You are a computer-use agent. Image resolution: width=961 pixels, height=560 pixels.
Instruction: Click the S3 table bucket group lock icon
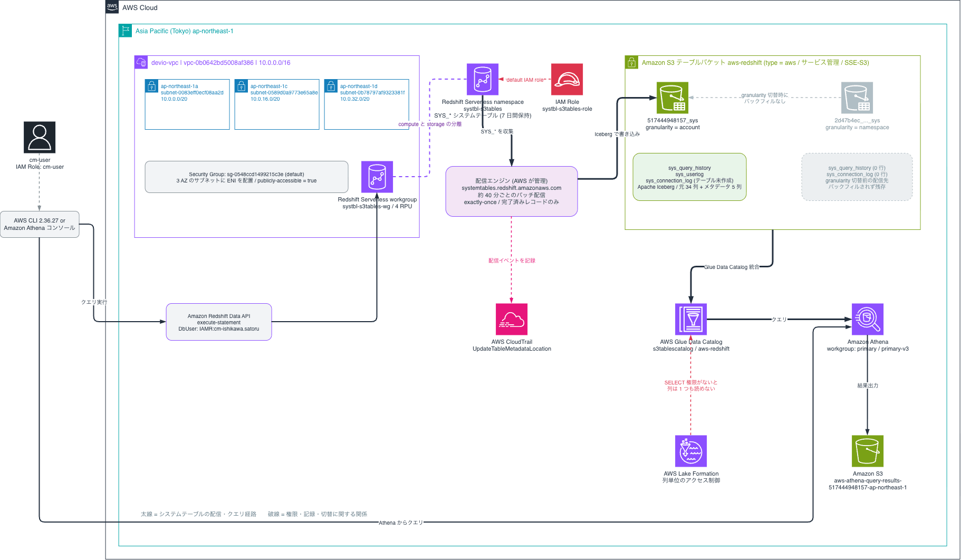coord(631,62)
